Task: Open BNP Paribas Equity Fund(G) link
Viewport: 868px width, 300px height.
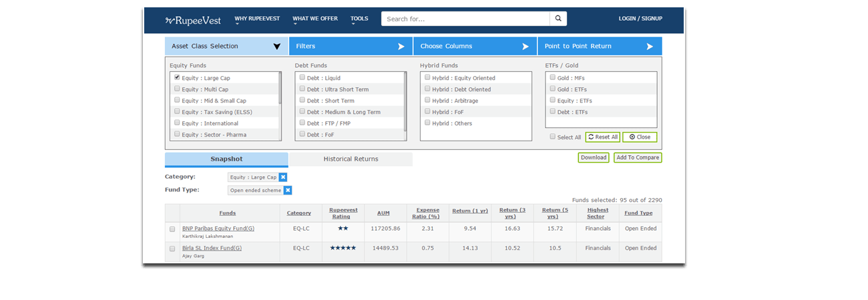Action: pyautogui.click(x=218, y=228)
